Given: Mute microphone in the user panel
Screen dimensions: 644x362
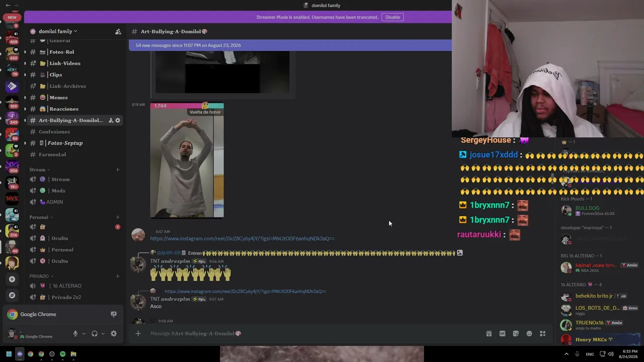Looking at the screenshot, I should (75, 333).
